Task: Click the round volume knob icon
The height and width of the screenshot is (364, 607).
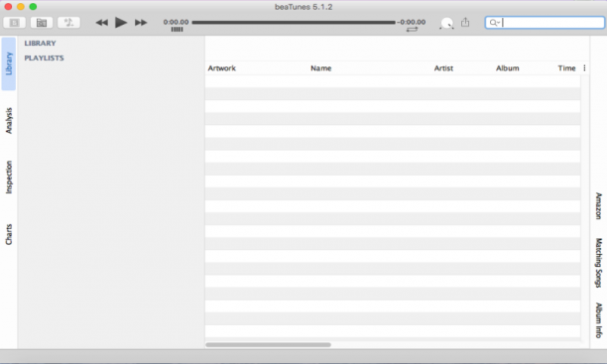Action: (446, 23)
